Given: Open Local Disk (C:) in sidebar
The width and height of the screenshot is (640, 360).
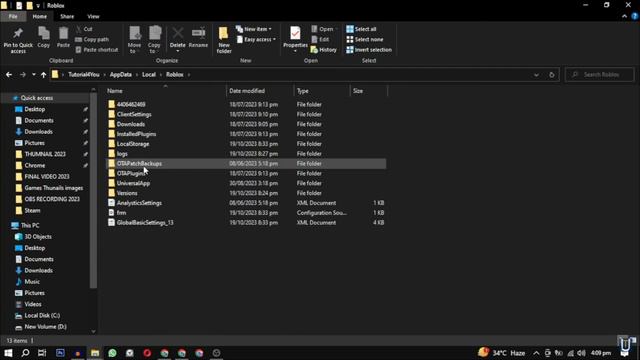Looking at the screenshot, I should click(x=42, y=316).
